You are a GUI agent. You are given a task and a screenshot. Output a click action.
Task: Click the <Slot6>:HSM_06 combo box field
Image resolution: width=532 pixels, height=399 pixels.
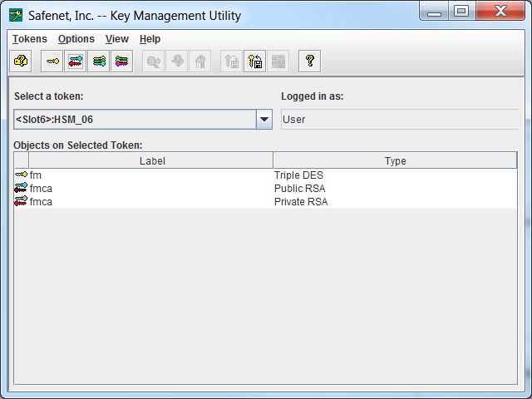(x=135, y=120)
